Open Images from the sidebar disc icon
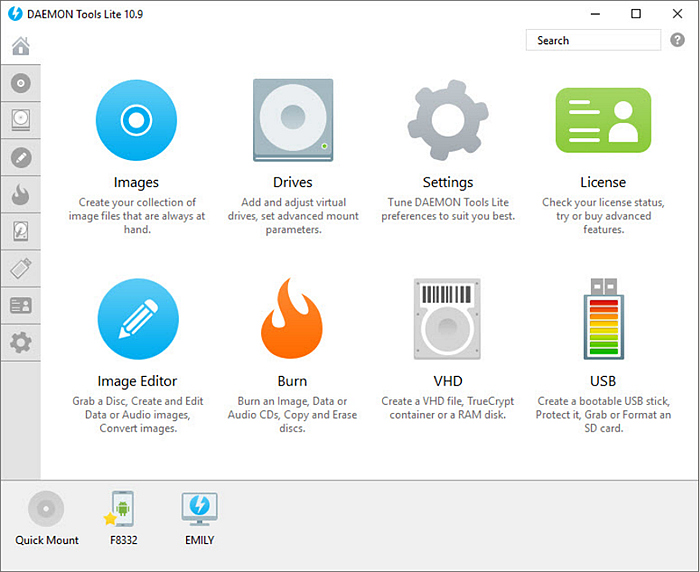The image size is (700, 572). coord(21,83)
